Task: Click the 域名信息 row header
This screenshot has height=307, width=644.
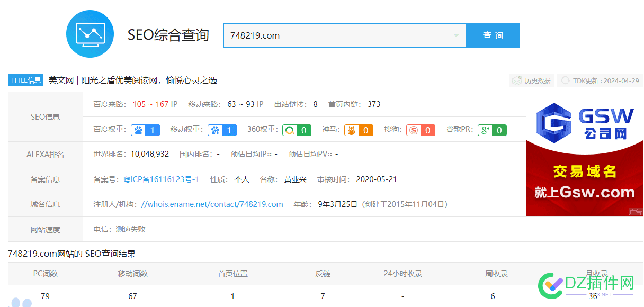Action: pos(46,204)
